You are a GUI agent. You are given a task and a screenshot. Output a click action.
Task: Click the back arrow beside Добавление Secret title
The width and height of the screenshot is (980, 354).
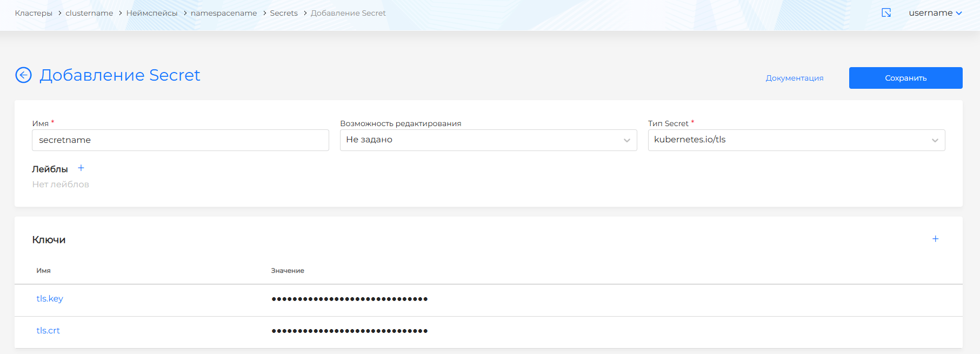(x=23, y=75)
